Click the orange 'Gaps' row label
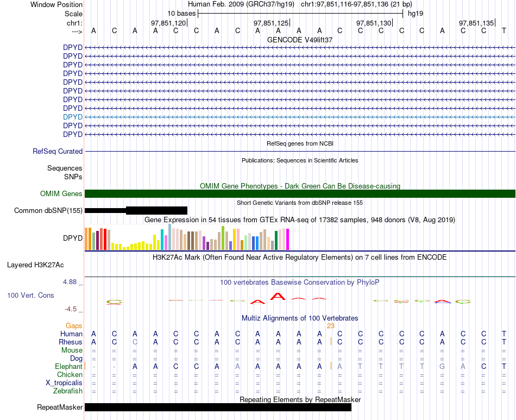This screenshot has height=420, width=516. click(x=74, y=326)
